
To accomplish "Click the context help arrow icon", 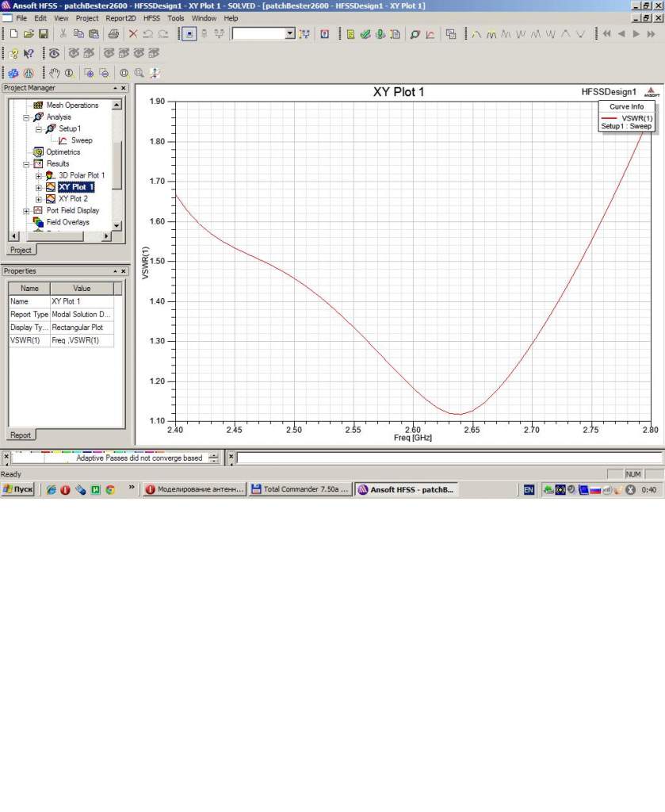I will tap(29, 53).
